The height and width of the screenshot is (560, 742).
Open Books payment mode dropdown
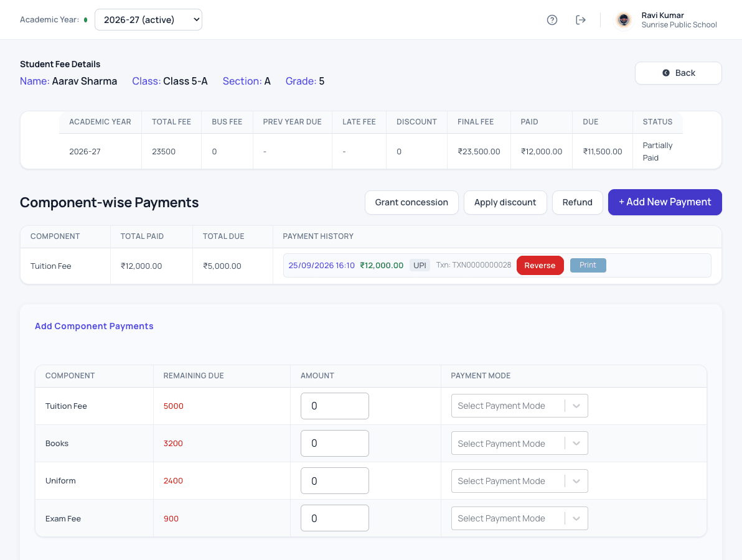pos(520,443)
